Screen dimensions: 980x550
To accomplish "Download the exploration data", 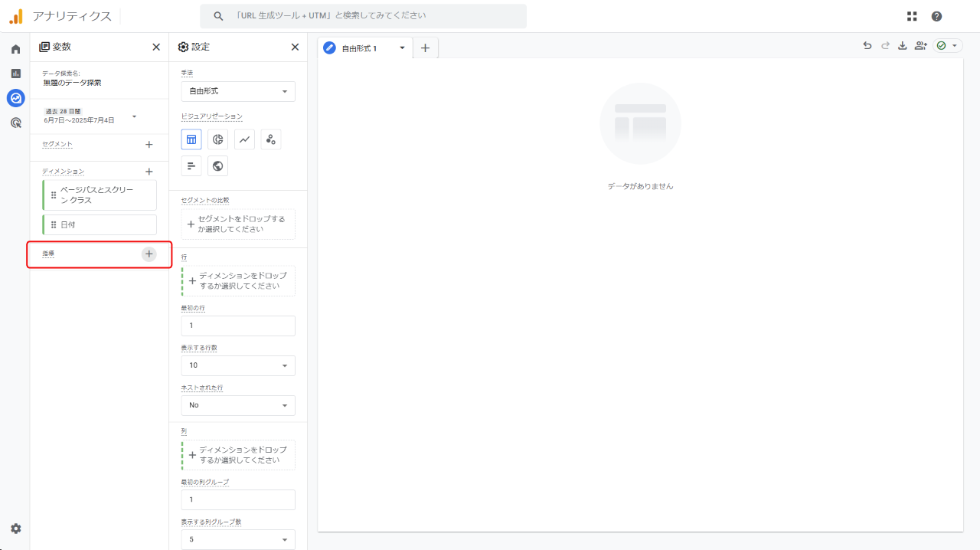I will coord(902,46).
